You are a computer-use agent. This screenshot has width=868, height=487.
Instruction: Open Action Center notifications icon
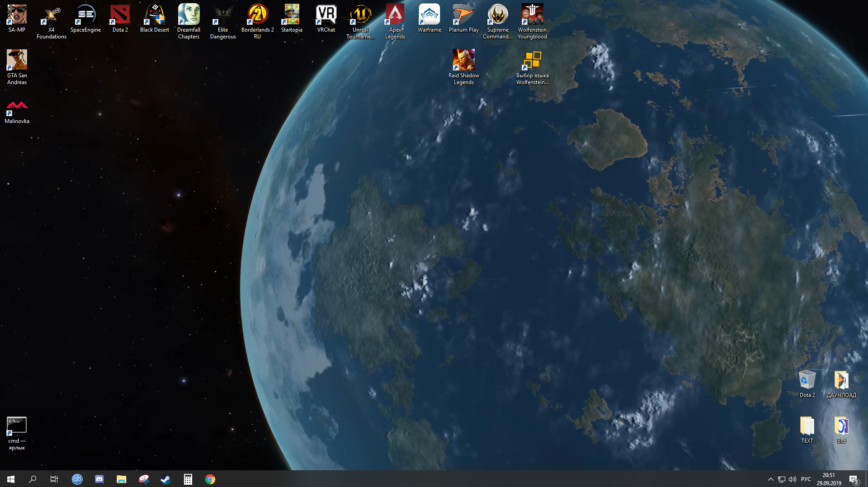(854, 479)
